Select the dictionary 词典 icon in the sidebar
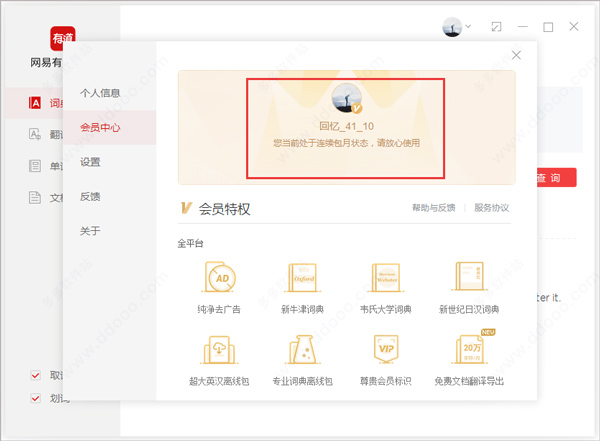600x441 pixels. point(35,103)
